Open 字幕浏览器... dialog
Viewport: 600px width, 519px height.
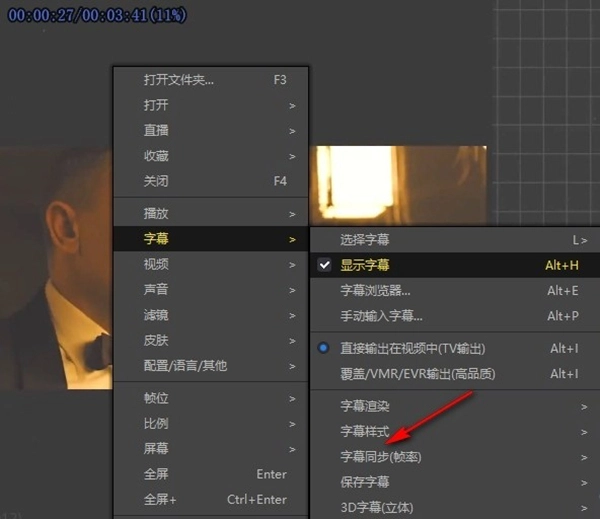(375, 291)
